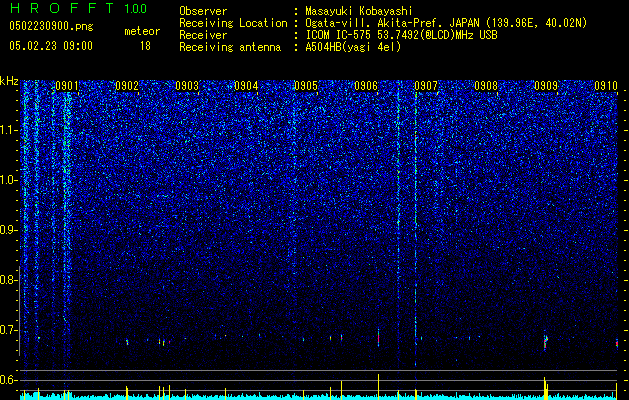The image size is (629, 400).
Task: Click the 0908 time marker
Action: [486, 85]
